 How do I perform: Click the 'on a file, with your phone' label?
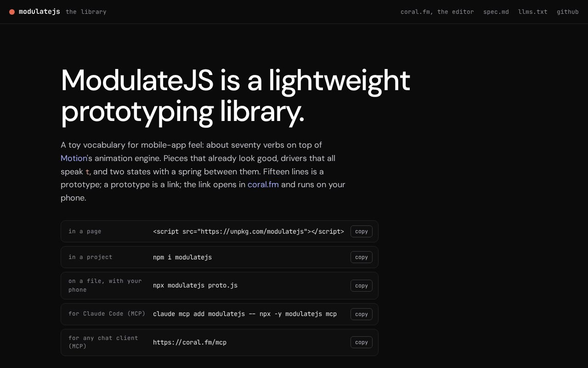[105, 285]
